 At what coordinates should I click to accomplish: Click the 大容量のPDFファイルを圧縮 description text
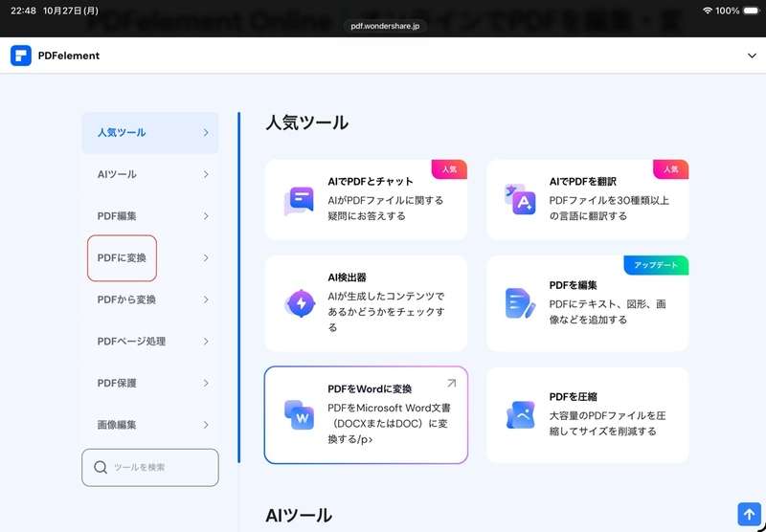tap(607, 423)
